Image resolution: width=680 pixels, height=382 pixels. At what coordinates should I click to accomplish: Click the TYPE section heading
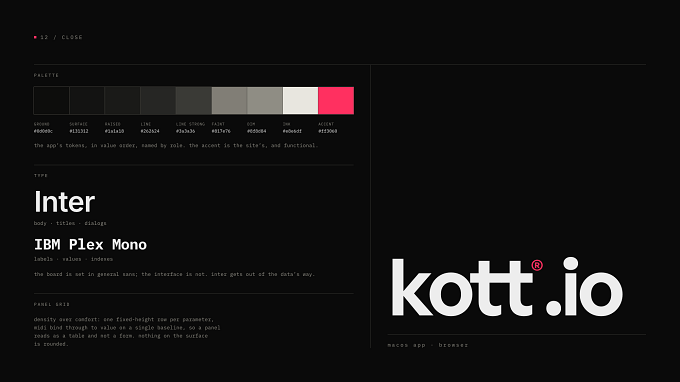(x=41, y=176)
